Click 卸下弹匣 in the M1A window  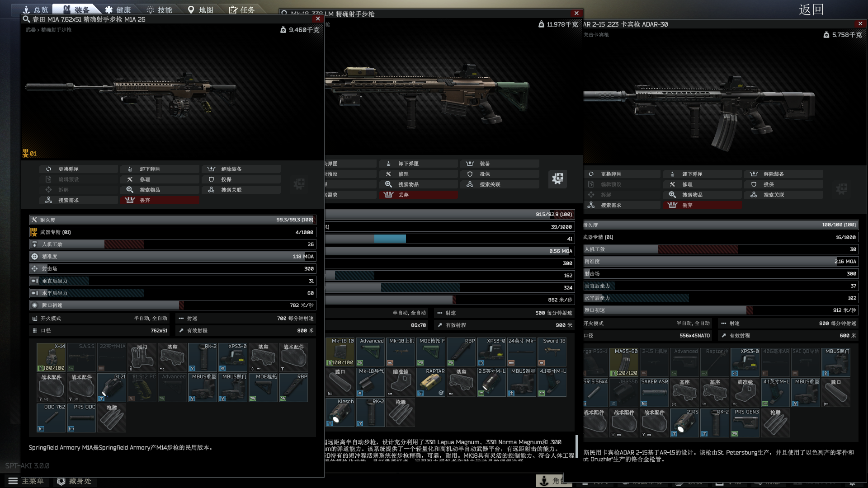pos(160,169)
